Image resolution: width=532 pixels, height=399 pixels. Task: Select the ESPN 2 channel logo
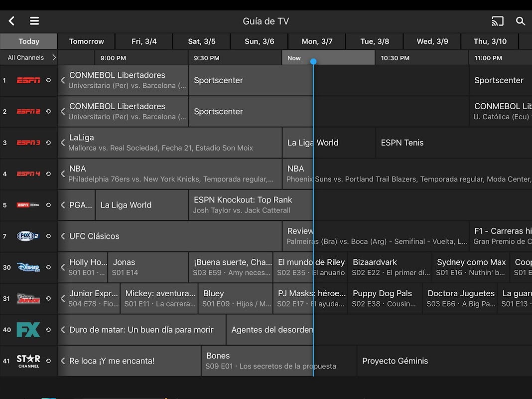coord(28,111)
